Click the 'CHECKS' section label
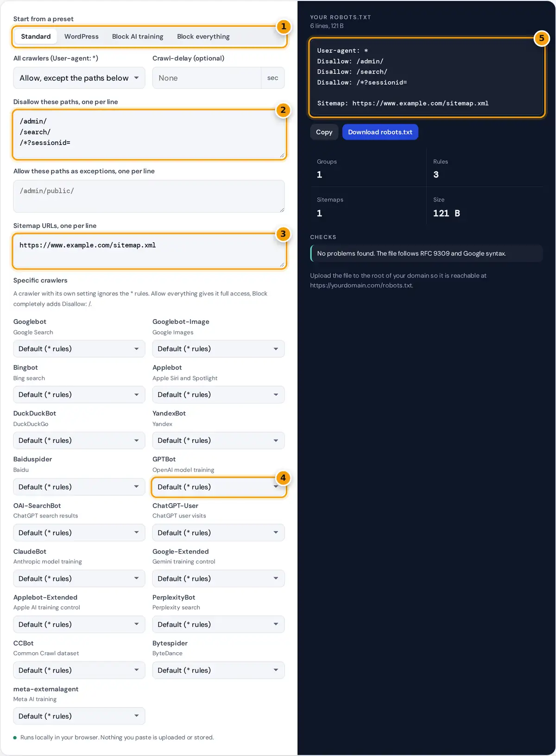The height and width of the screenshot is (756, 556). (x=323, y=237)
